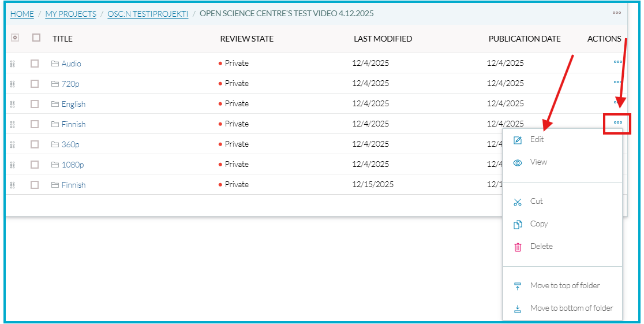Click the drag handle of the Audio row
This screenshot has width=644, height=324.
pyautogui.click(x=13, y=64)
